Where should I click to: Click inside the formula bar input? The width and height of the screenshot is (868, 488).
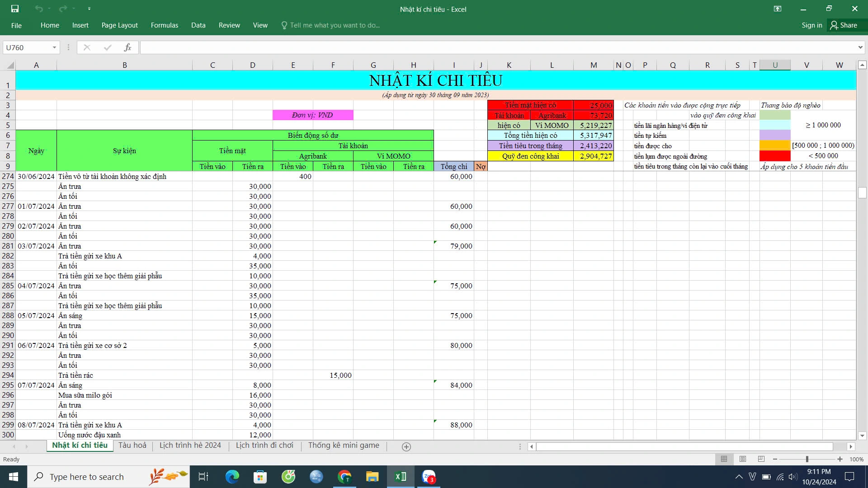coord(497,47)
